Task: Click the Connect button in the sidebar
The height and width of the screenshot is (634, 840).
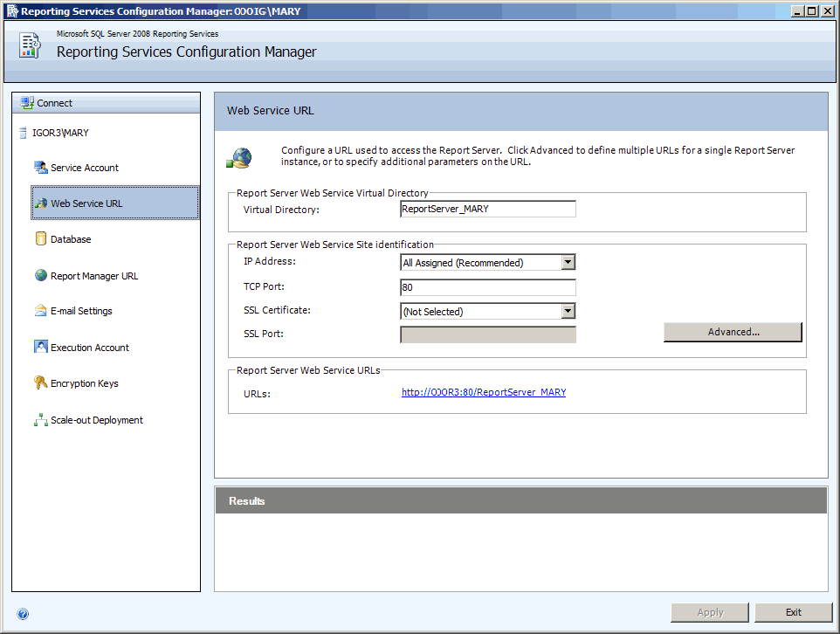Action: coord(106,103)
